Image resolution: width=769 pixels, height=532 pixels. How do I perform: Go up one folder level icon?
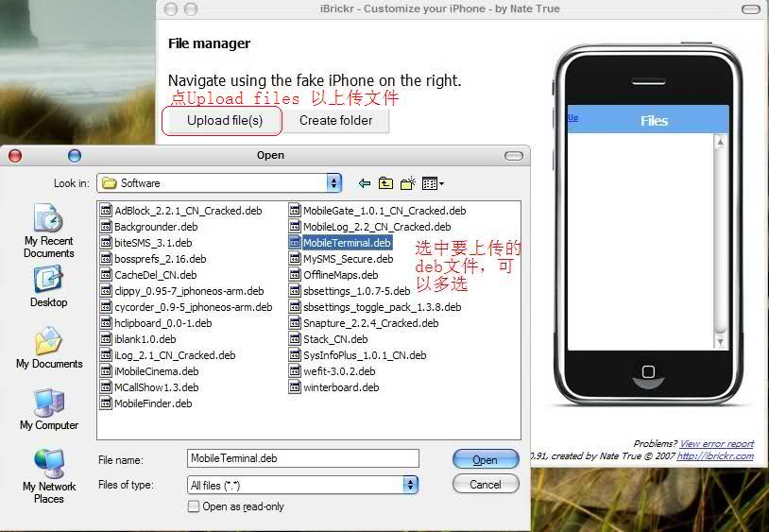pos(386,183)
